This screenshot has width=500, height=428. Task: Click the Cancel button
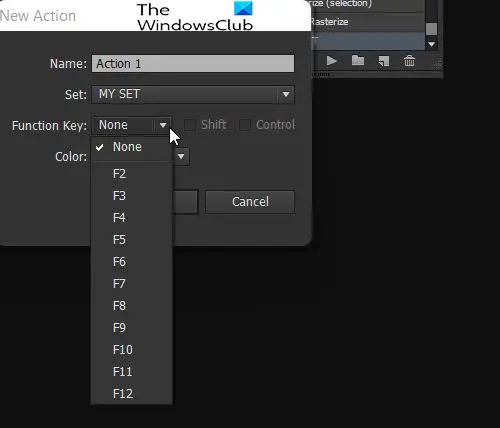(x=250, y=202)
